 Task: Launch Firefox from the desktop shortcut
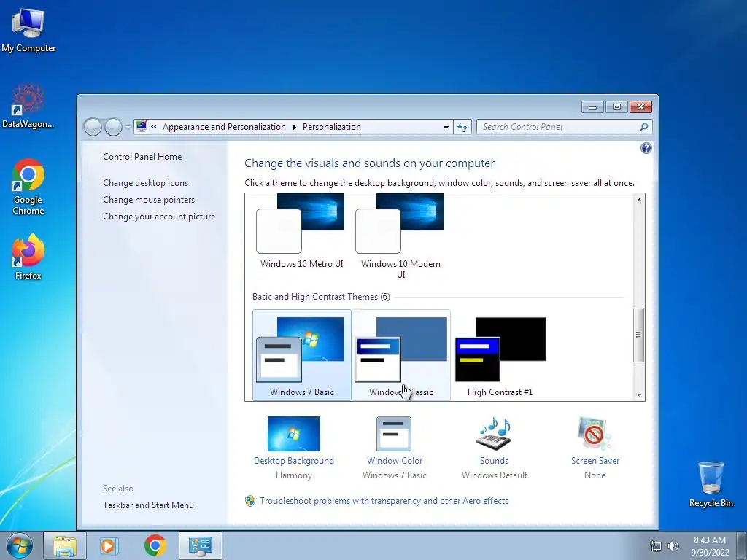click(x=28, y=256)
